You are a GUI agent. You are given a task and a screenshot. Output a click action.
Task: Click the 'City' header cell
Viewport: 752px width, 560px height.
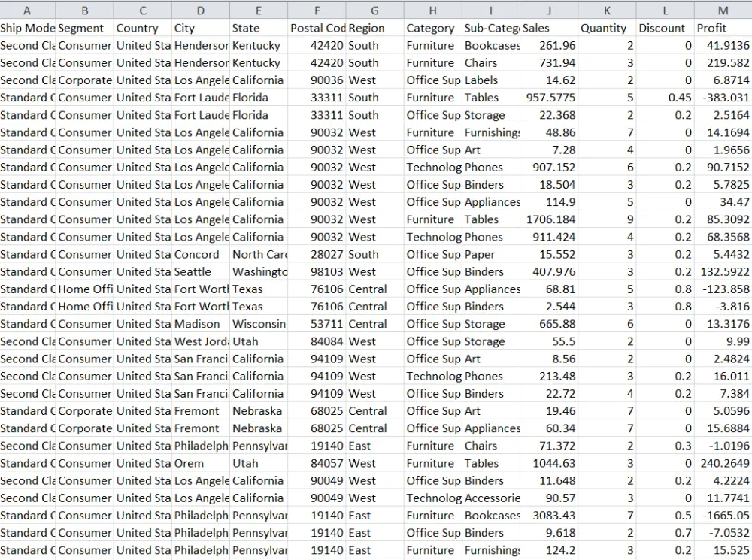click(201, 29)
